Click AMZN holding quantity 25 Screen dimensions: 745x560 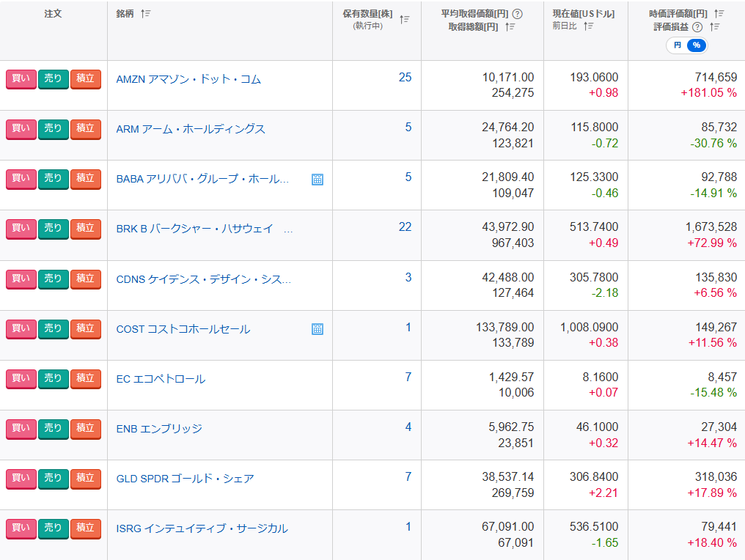coord(405,78)
